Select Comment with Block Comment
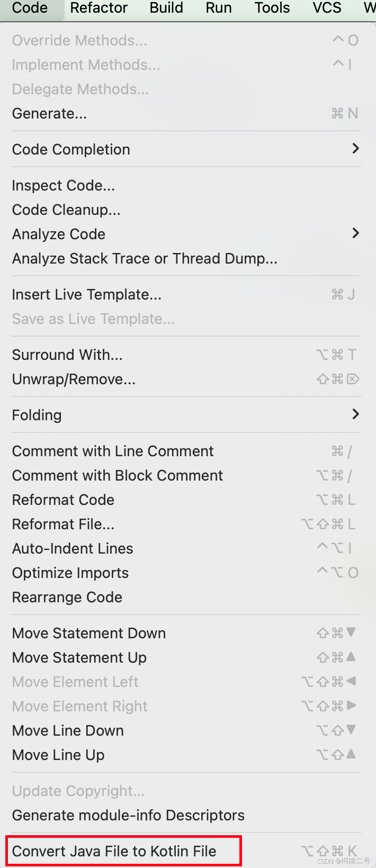The height and width of the screenshot is (868, 376). click(117, 475)
